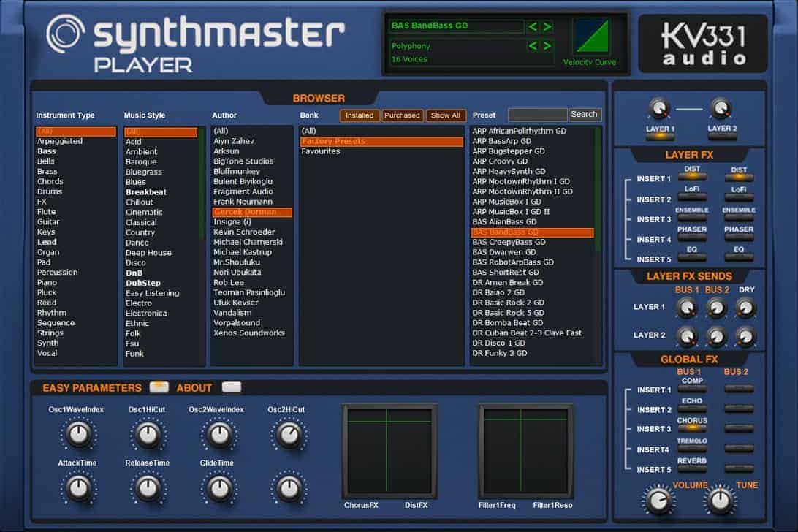Adjust the master VOLUME knob

point(658,501)
